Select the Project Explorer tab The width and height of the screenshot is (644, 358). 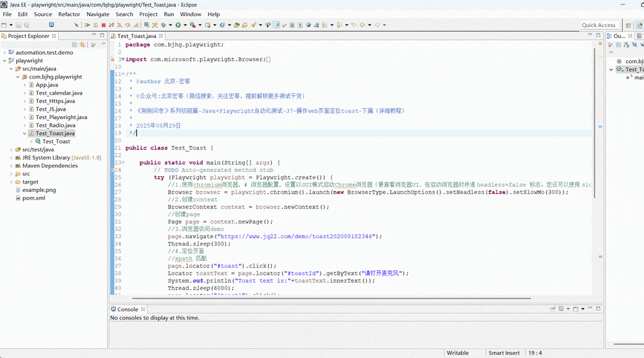[28, 35]
